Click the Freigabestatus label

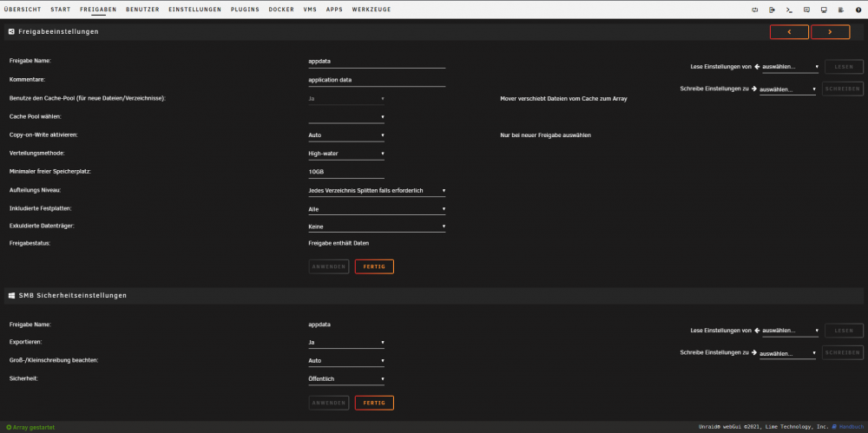30,243
